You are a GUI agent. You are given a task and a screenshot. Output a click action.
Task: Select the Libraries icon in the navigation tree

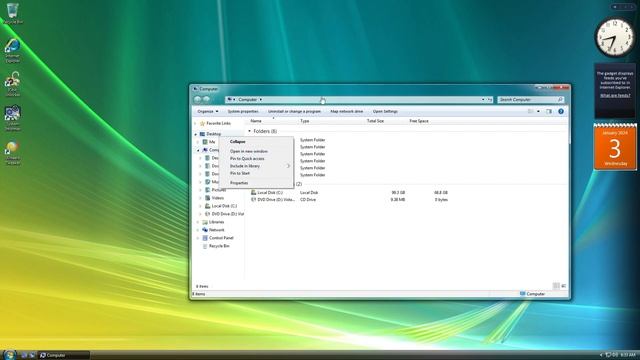205,222
